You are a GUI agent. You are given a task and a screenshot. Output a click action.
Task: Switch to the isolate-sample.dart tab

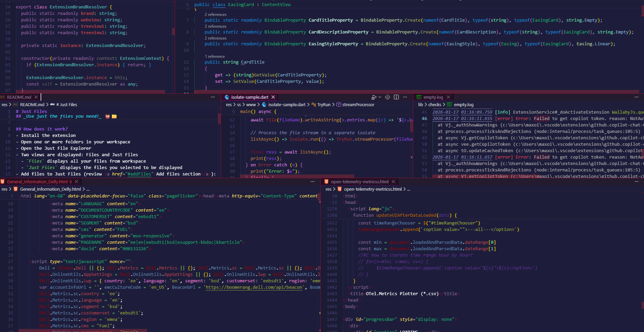click(x=250, y=97)
